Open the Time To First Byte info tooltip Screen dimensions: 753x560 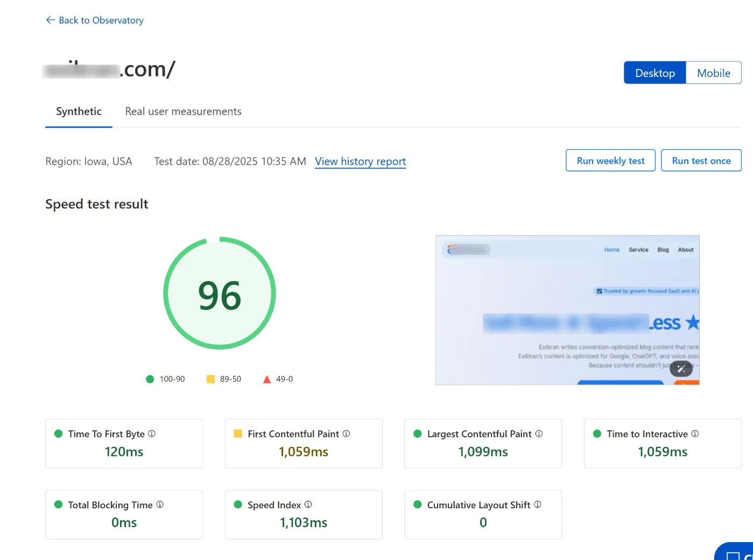(152, 433)
